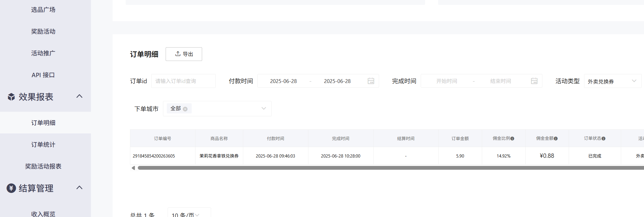Screen dimensions: 644x217
Task: Collapse the 效果报表 menu section
Action: click(79, 96)
